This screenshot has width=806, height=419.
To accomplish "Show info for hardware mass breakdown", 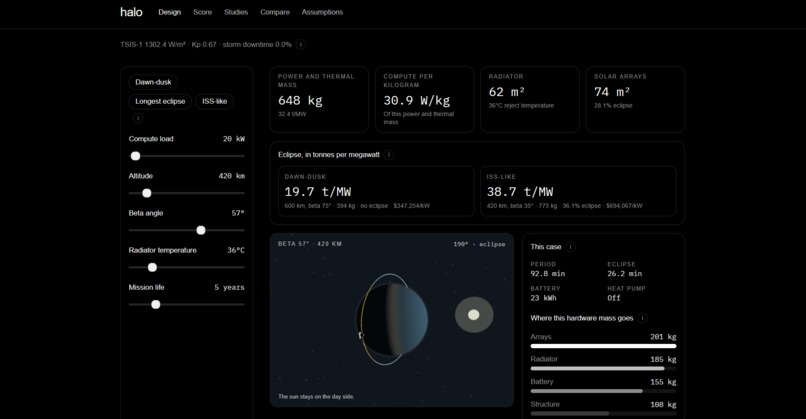I will (642, 318).
